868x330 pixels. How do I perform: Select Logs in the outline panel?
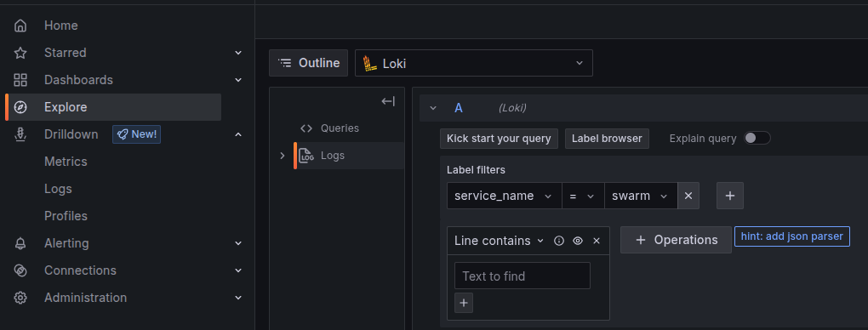(333, 156)
